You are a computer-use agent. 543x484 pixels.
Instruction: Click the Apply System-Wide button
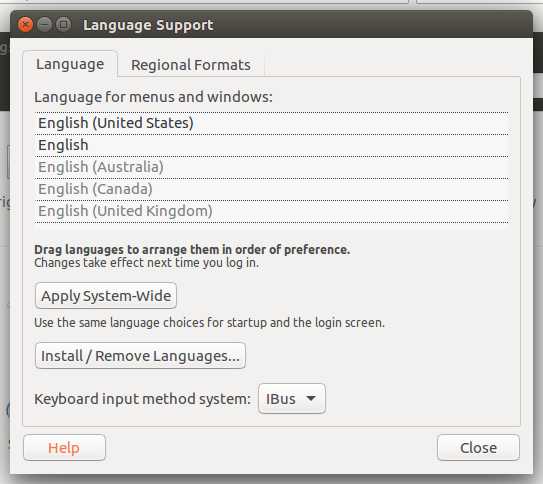point(106,296)
